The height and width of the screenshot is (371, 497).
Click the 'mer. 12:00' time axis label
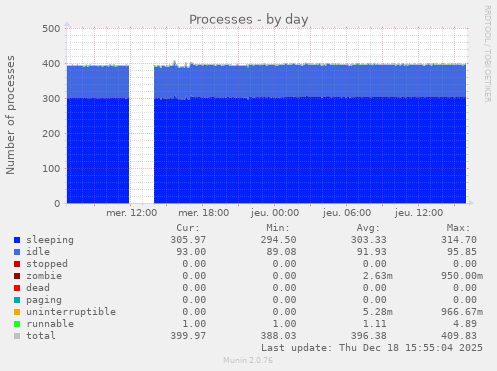coord(131,213)
